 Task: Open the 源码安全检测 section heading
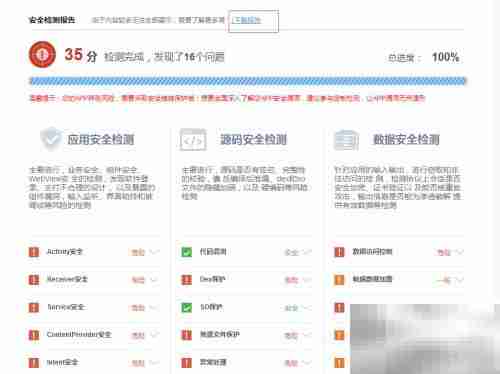pos(253,139)
